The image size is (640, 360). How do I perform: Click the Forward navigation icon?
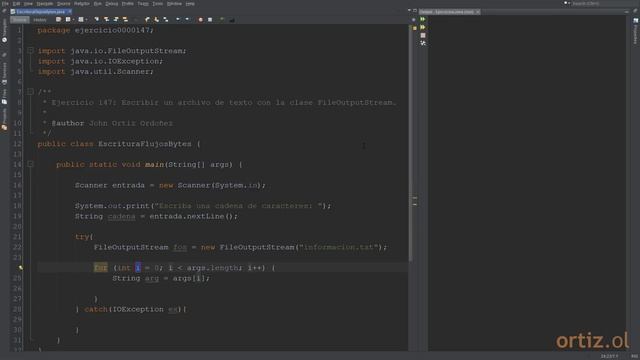coord(81,20)
